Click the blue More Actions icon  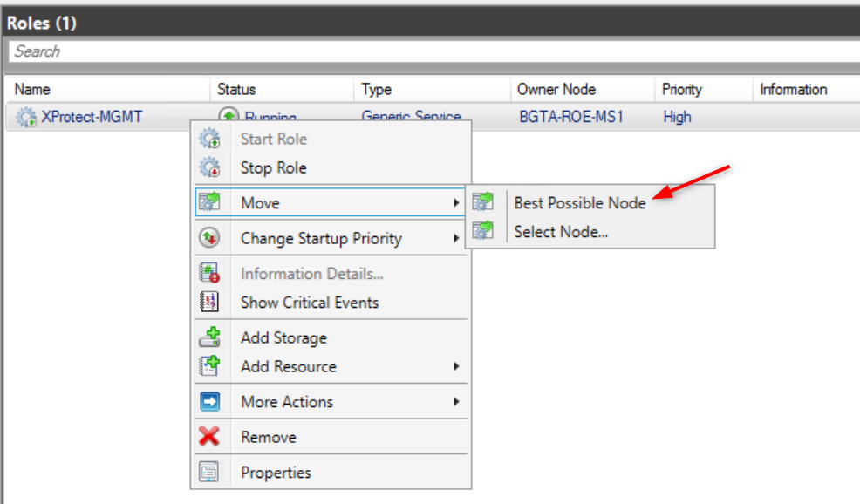click(x=209, y=402)
